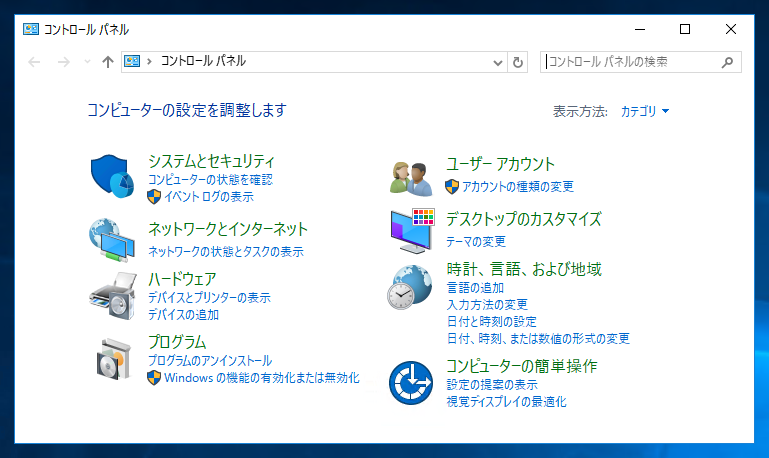Click コンピューターの状態を確認 link
The width and height of the screenshot is (769, 458).
click(x=210, y=180)
